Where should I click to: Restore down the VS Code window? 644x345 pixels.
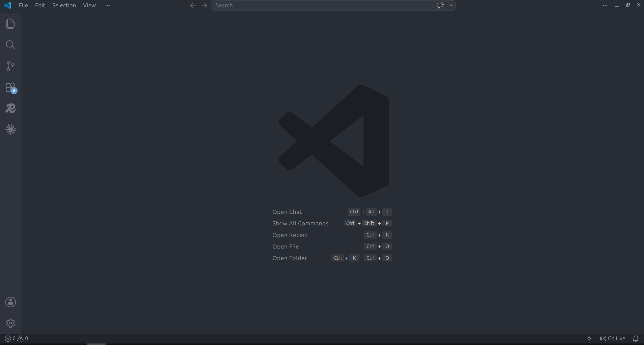628,5
